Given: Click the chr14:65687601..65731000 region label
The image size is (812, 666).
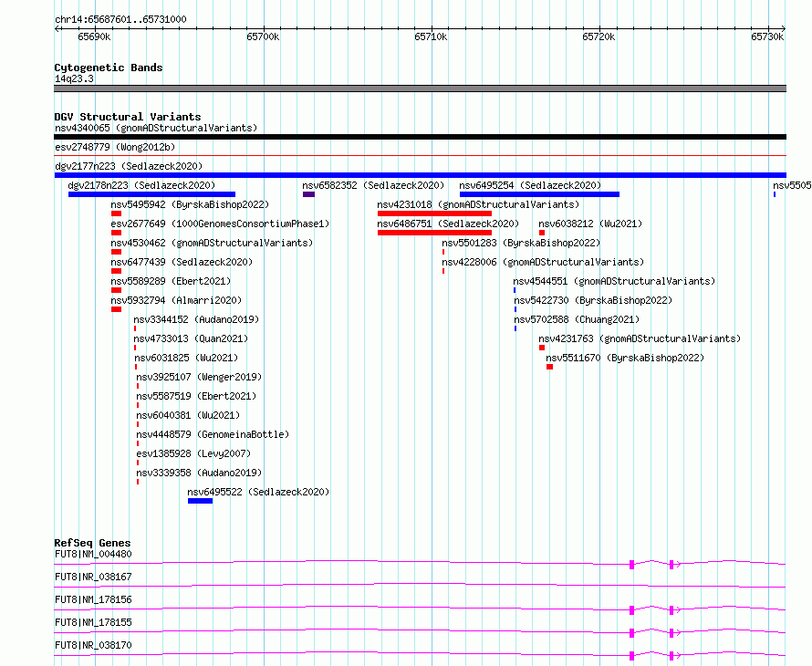Looking at the screenshot, I should click(x=120, y=19).
